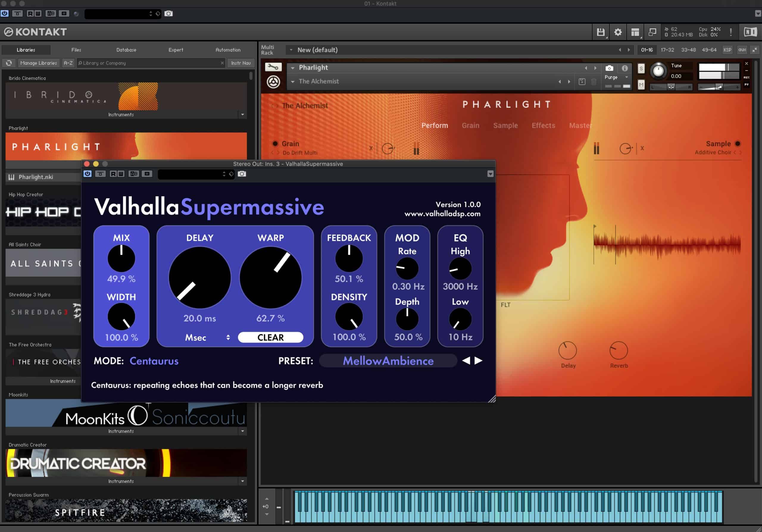Screen dimensions: 762x532
Task: Delete snapshot trash icon in Pharlight header
Action: 594,82
